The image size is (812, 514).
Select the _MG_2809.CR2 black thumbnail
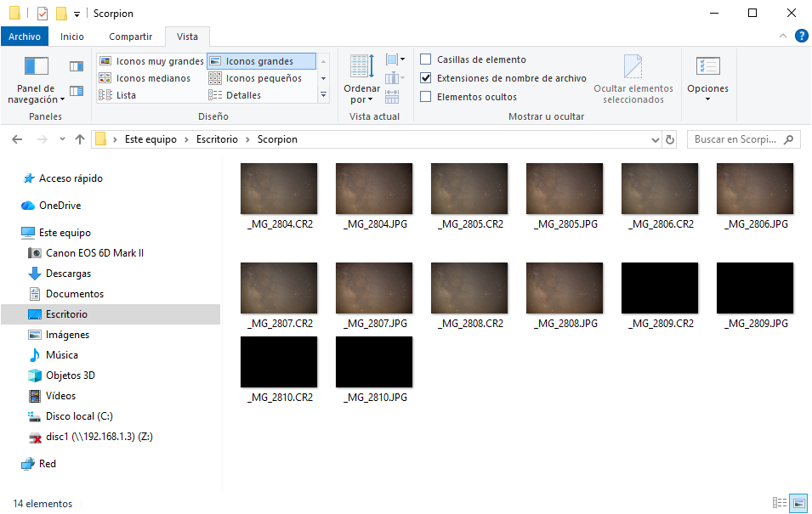[x=660, y=288]
